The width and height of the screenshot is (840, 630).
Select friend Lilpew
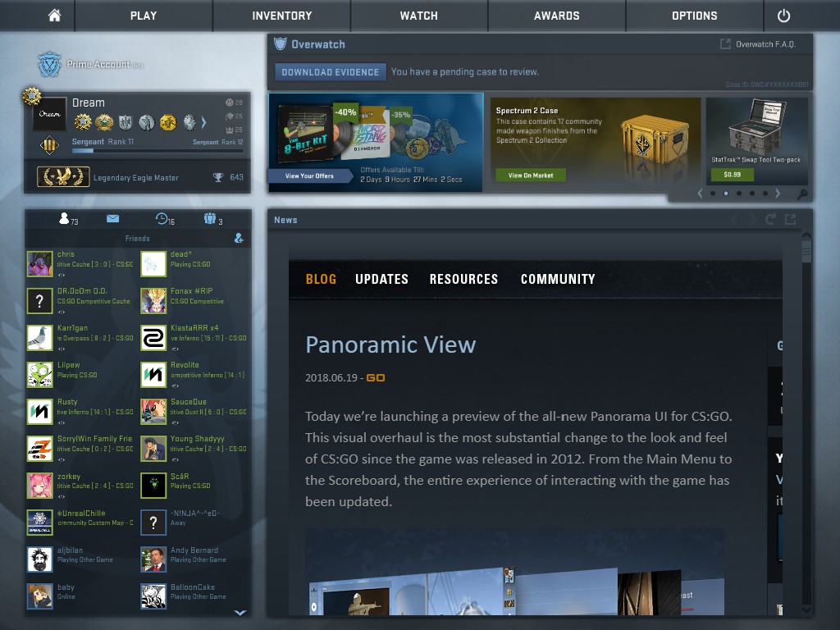(80, 374)
